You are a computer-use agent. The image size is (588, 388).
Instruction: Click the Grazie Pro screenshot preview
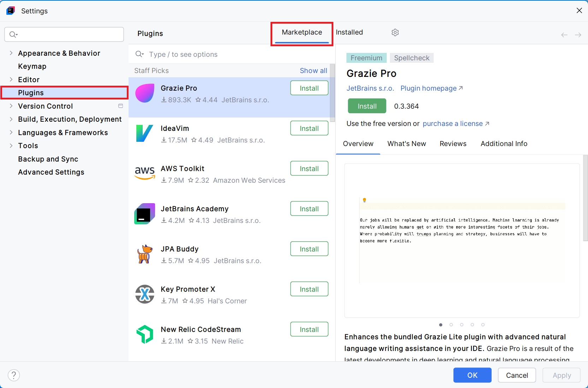(462, 241)
